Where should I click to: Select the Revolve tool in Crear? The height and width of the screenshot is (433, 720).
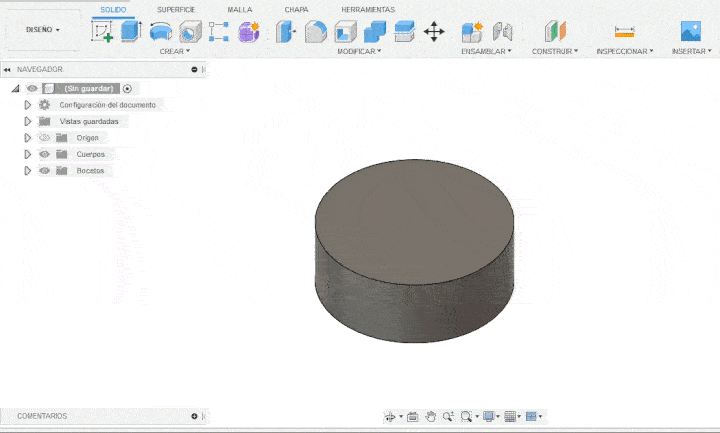(160, 32)
